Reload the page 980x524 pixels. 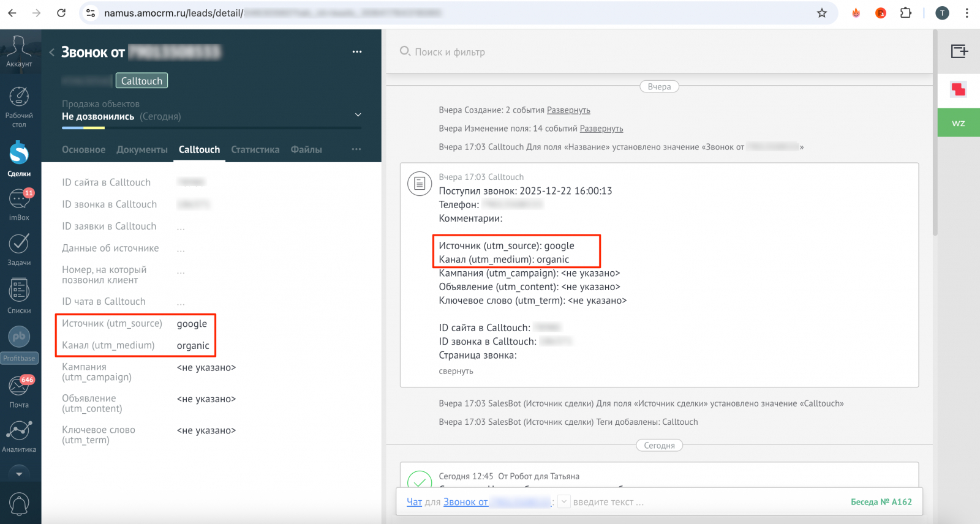click(61, 13)
